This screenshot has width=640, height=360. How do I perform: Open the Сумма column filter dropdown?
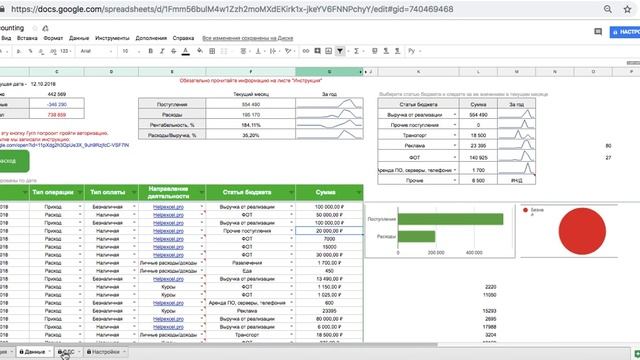click(x=359, y=192)
